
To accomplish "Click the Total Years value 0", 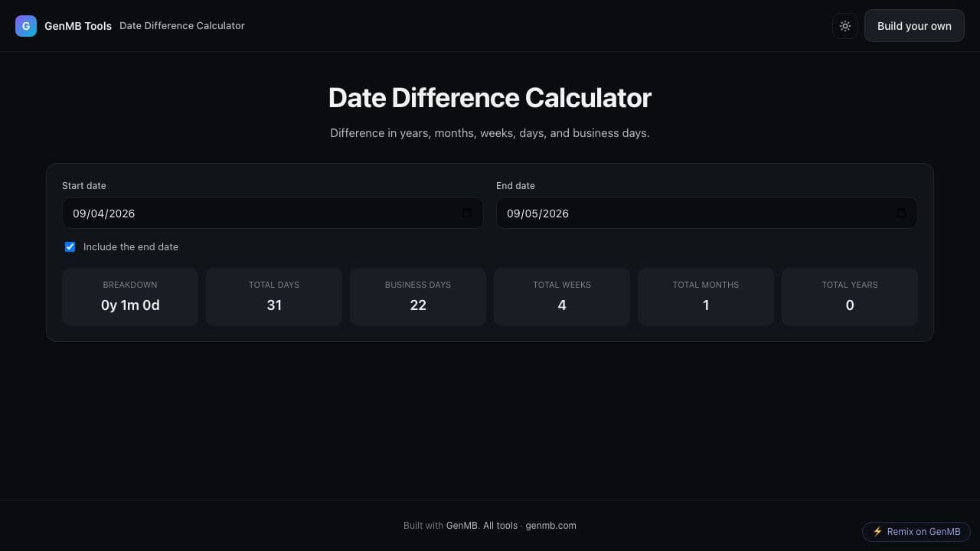I will [850, 305].
